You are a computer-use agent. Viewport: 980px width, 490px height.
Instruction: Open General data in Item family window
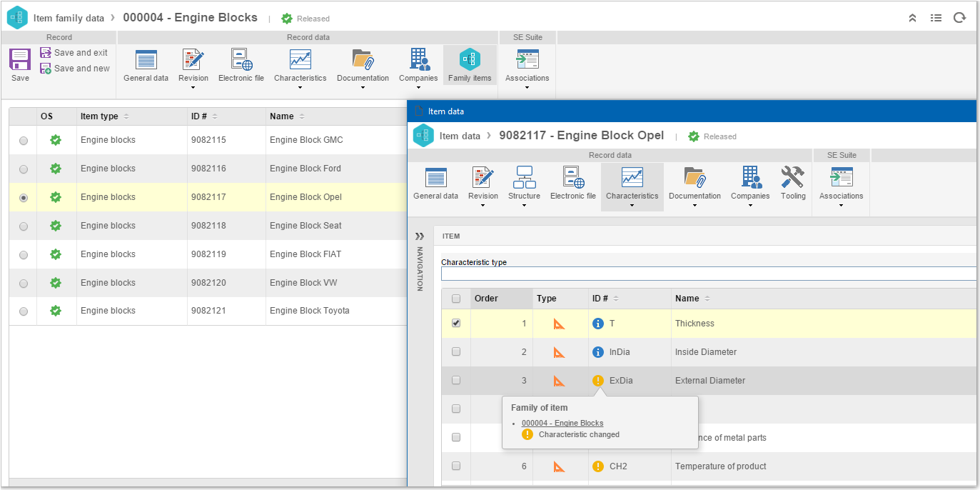click(x=146, y=66)
